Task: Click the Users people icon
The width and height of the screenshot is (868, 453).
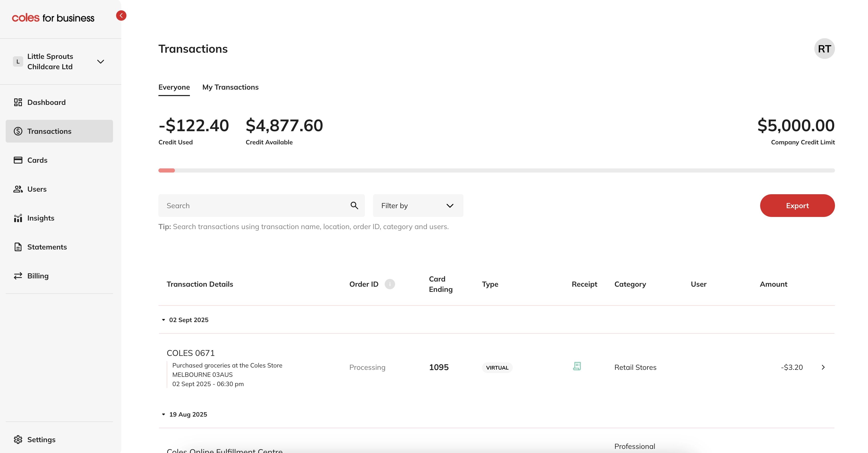Action: [18, 189]
